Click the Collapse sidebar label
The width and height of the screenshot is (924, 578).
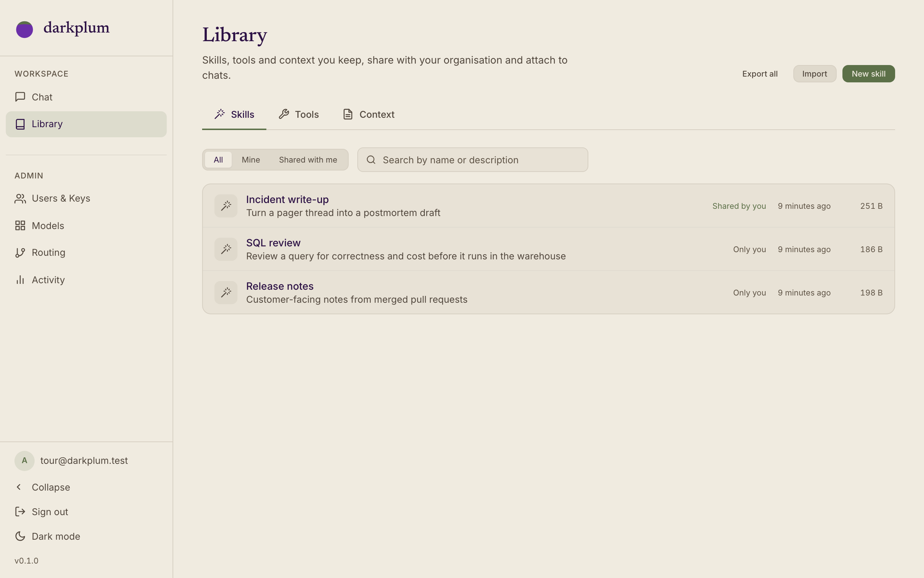(51, 487)
